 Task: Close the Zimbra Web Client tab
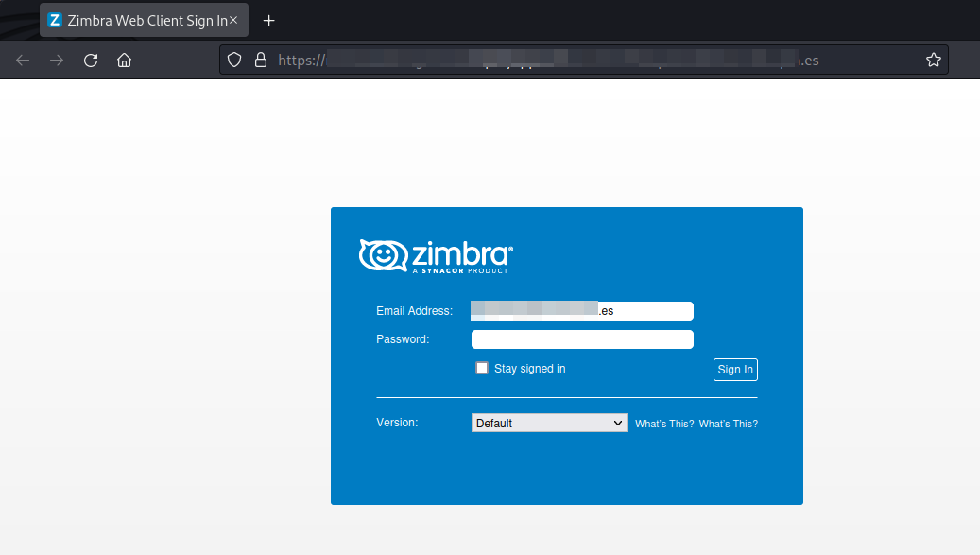coord(233,20)
